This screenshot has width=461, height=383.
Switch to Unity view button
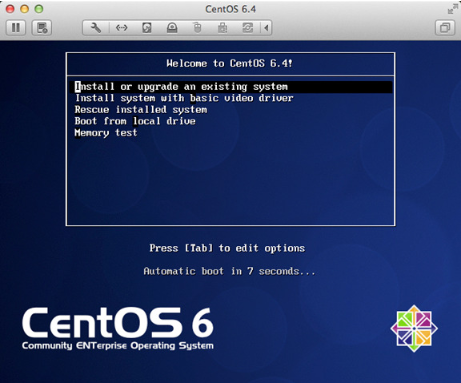pos(445,28)
